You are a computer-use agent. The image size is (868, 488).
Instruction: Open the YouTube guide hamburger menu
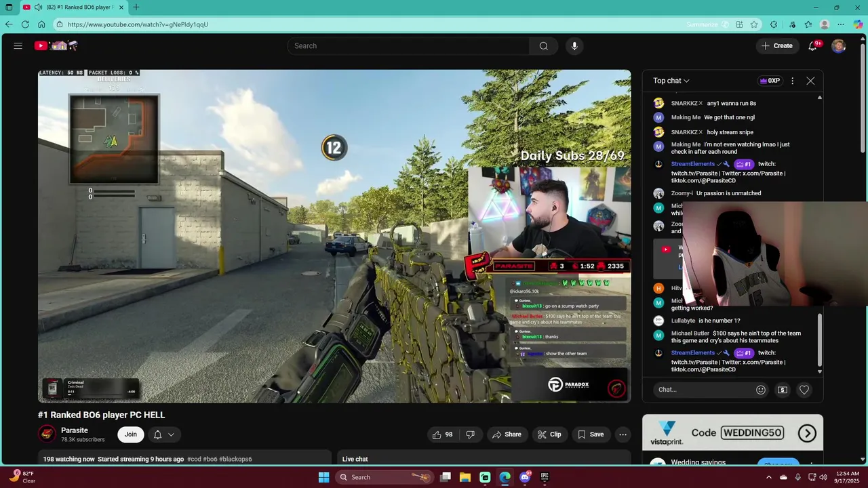[x=18, y=46]
